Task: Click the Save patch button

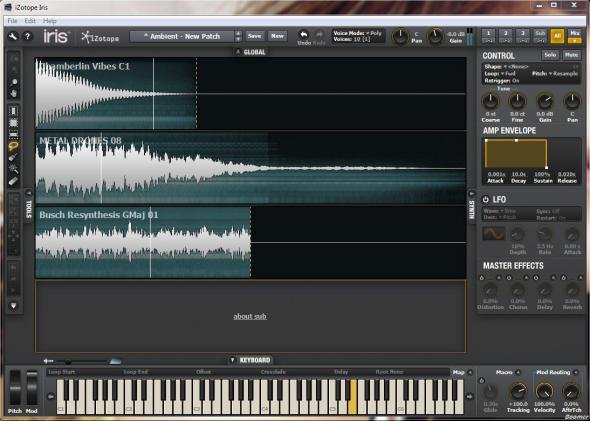Action: click(254, 36)
